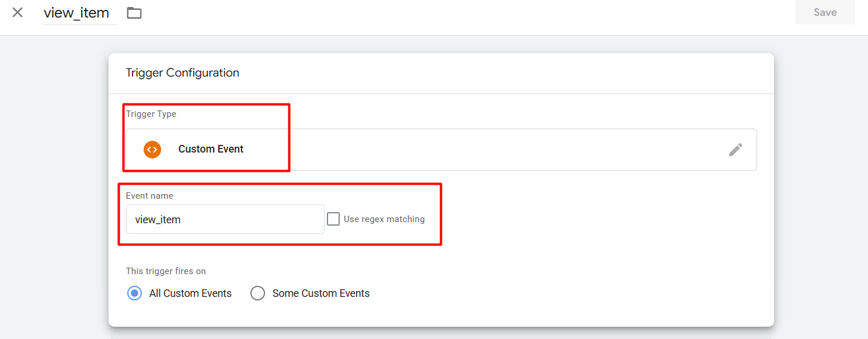
Task: Select the Some Custom Events radio button
Action: 257,293
